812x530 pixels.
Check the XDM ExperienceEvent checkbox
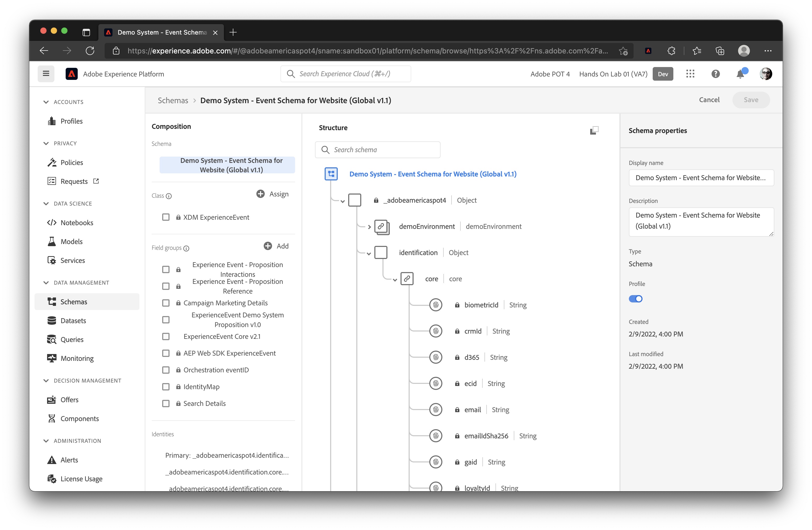pyautogui.click(x=166, y=217)
